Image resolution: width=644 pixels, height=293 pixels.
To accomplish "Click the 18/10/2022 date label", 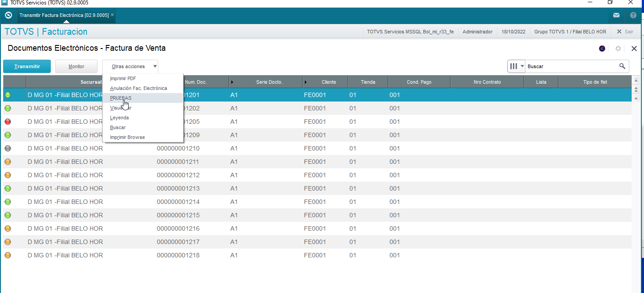I will click(514, 32).
